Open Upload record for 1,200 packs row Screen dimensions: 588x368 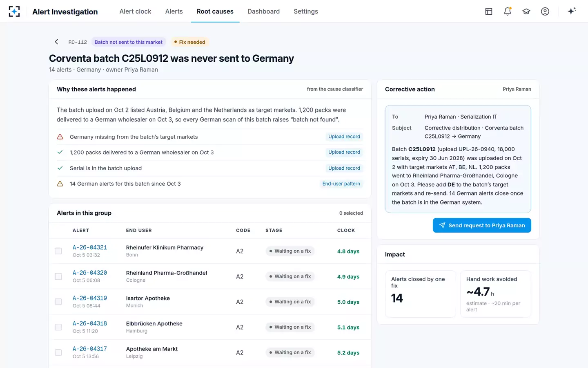click(x=344, y=152)
